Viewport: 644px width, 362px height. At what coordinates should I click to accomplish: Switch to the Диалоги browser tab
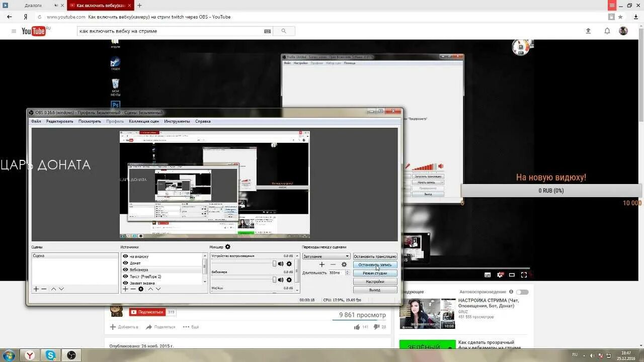33,6
